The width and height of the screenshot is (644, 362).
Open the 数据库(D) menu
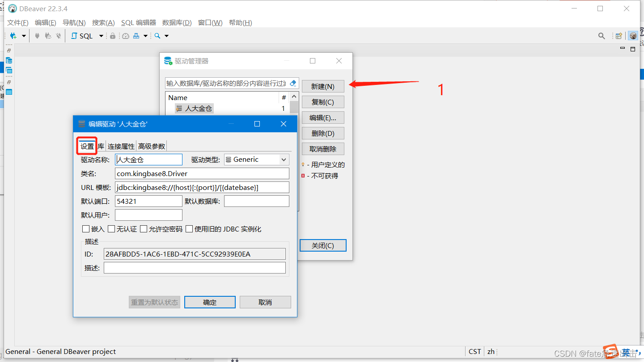point(177,23)
